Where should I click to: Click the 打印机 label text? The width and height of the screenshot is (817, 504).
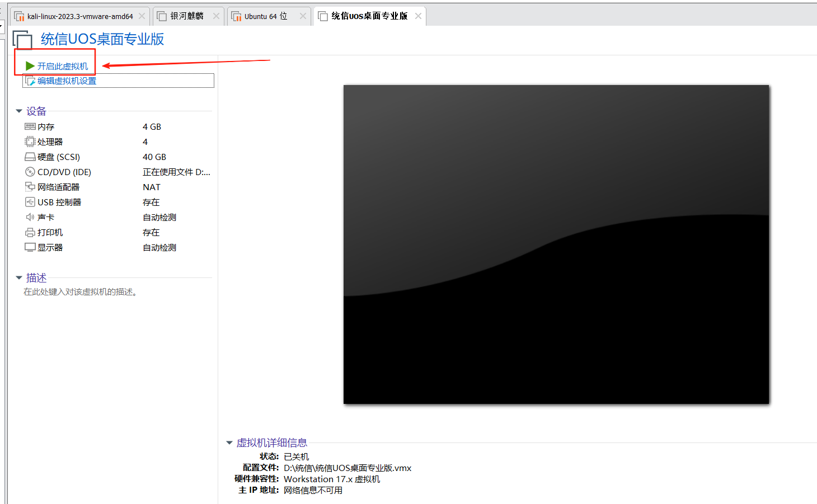point(50,233)
